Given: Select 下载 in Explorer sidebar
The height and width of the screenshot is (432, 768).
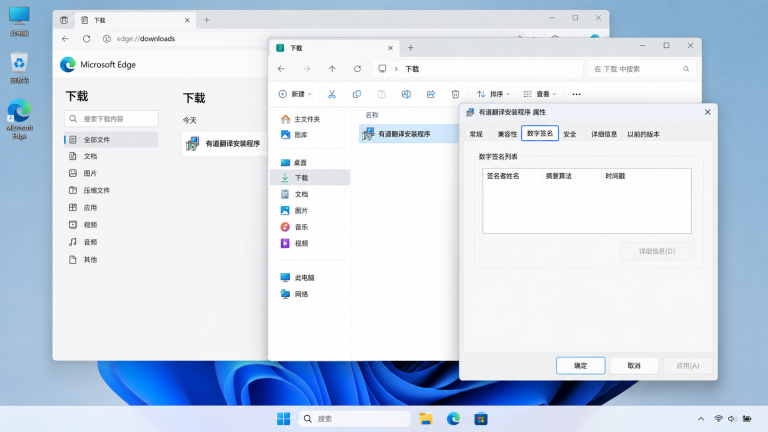Looking at the screenshot, I should coord(310,177).
